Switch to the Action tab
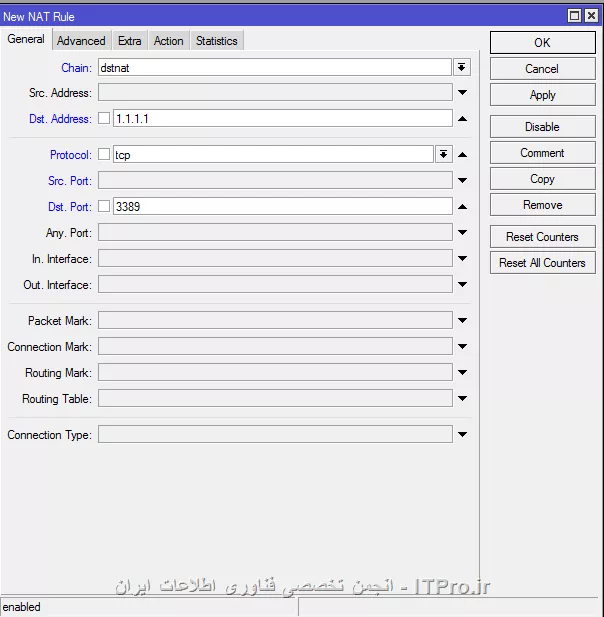604x617 pixels. pos(168,41)
